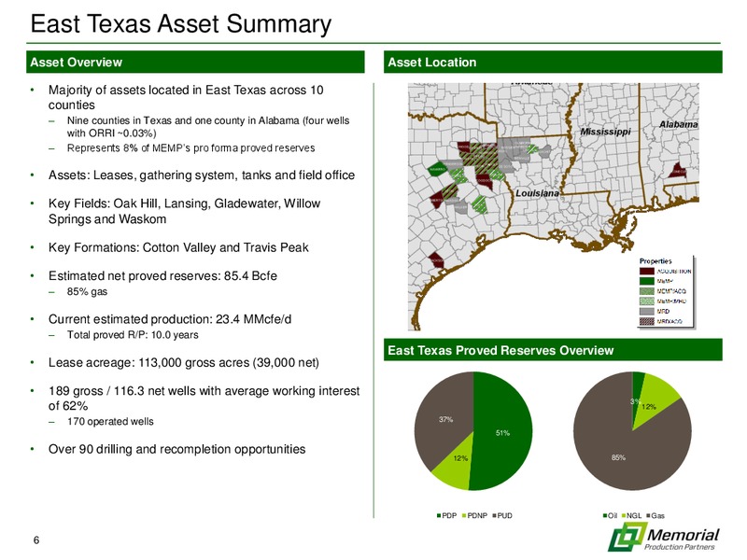
Task: Click the solid dark green map legend swatch
Action: [x=646, y=281]
